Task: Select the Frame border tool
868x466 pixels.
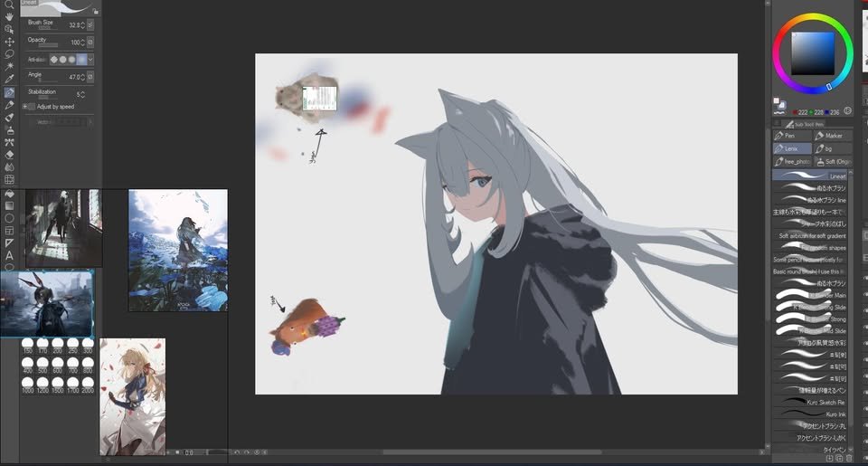Action: [9, 231]
